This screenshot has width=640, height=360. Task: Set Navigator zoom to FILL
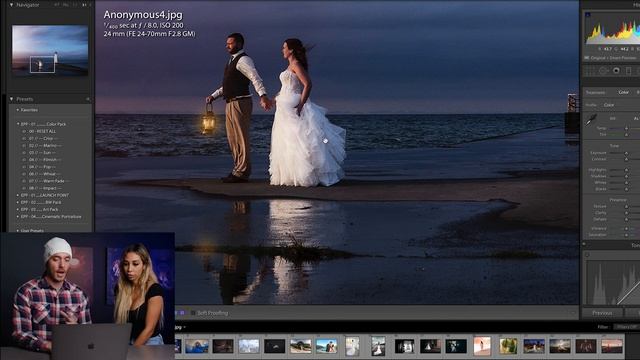tap(66, 5)
